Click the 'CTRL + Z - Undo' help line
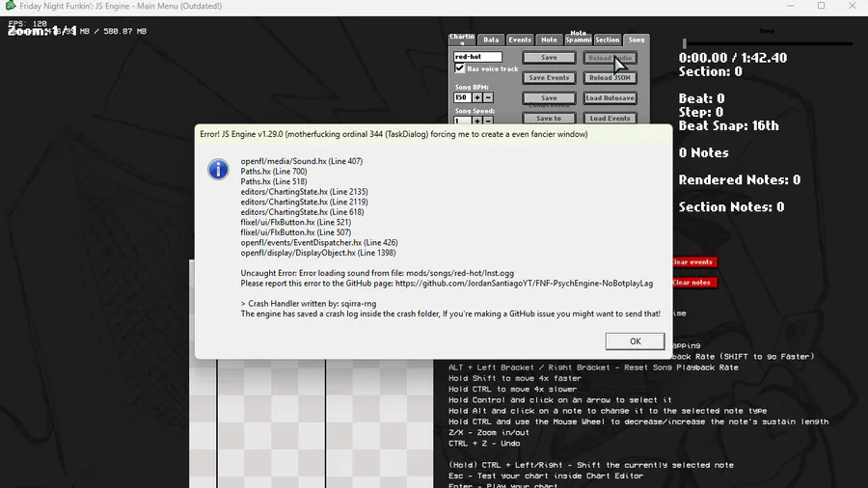Viewport: 868px width, 488px height. pyautogui.click(x=484, y=444)
